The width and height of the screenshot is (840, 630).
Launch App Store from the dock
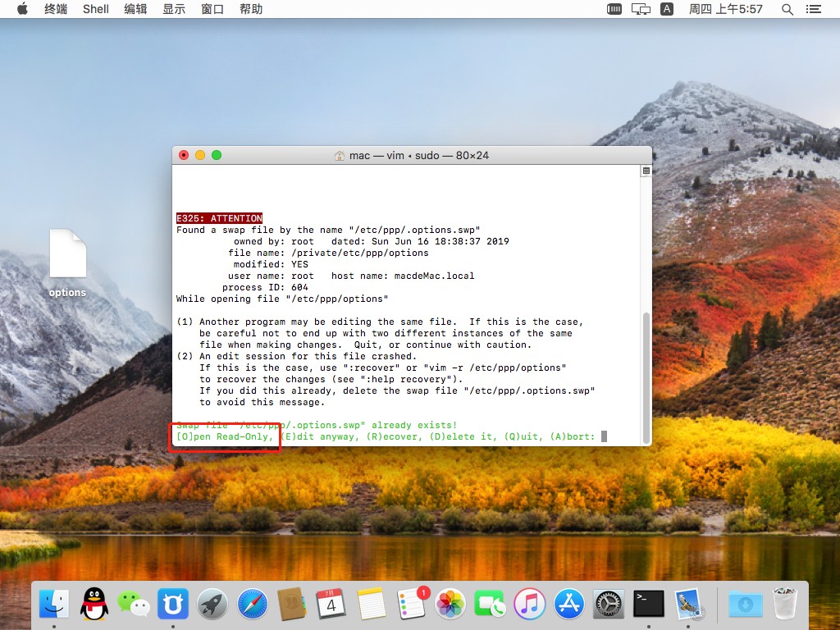569,605
